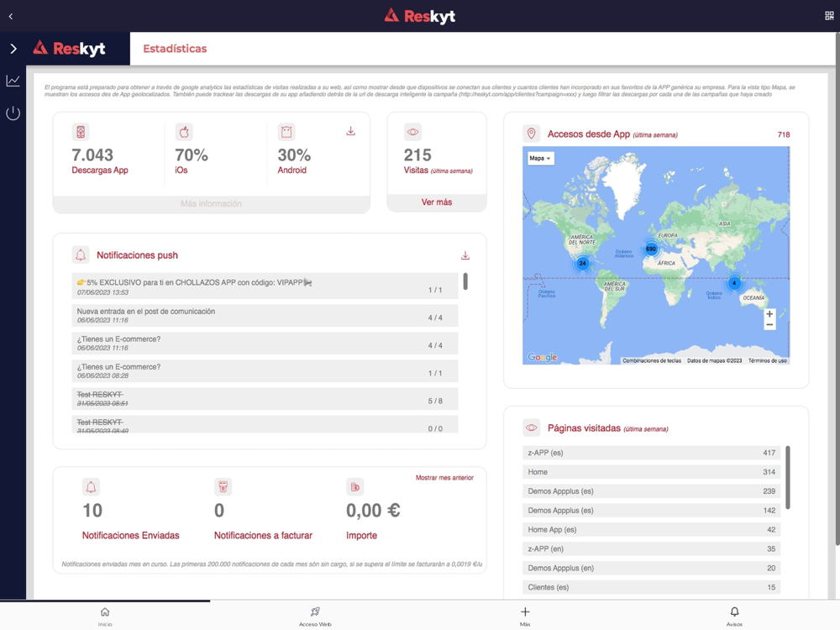
Task: Select E-commerce notification dated 06/06/2023 08:28
Action: 265,371
